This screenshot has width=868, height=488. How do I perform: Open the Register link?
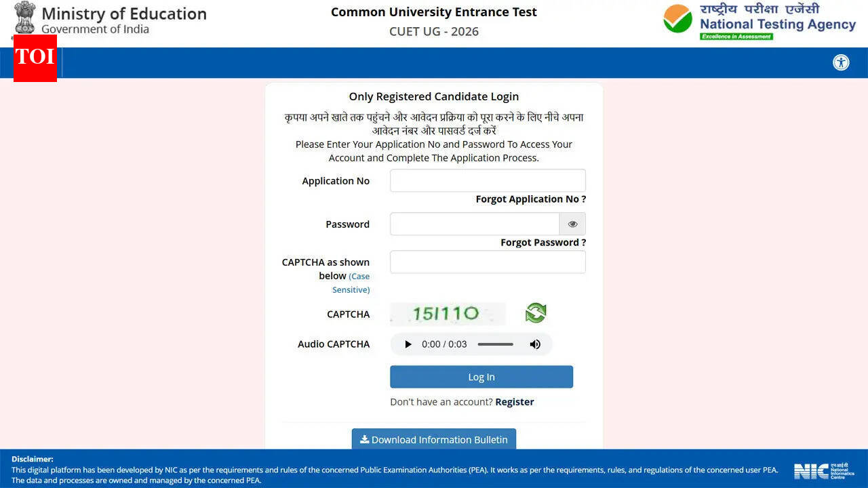tap(514, 401)
